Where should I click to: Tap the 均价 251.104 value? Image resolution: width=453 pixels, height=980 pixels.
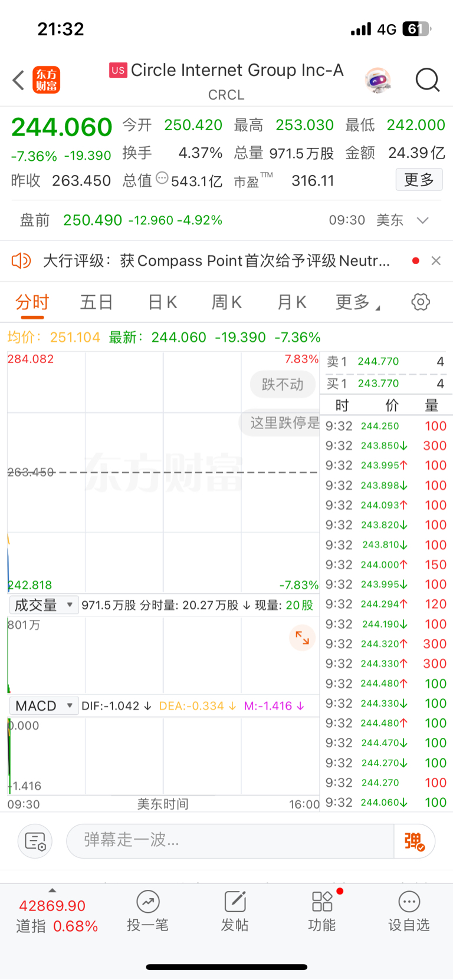(x=75, y=338)
